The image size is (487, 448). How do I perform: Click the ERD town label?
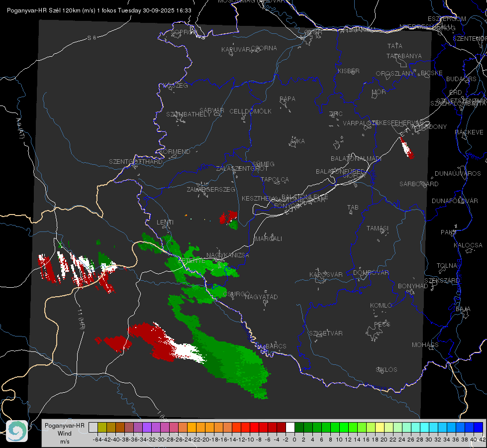pos(456,93)
